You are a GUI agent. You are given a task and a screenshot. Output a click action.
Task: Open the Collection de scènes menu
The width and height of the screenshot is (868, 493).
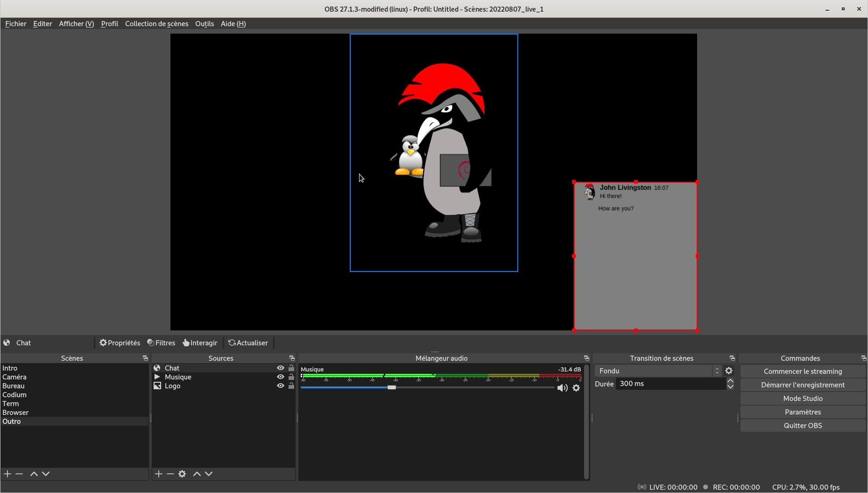pos(157,24)
